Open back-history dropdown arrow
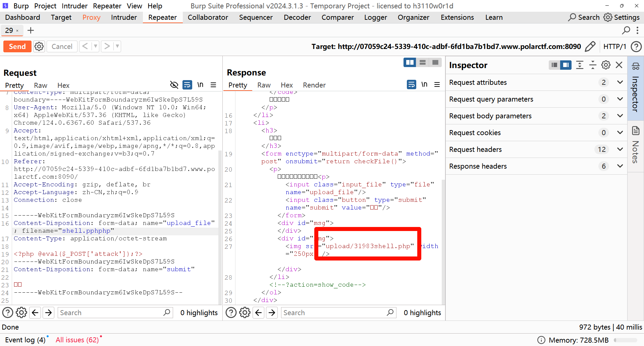The height and width of the screenshot is (346, 644). [x=96, y=46]
